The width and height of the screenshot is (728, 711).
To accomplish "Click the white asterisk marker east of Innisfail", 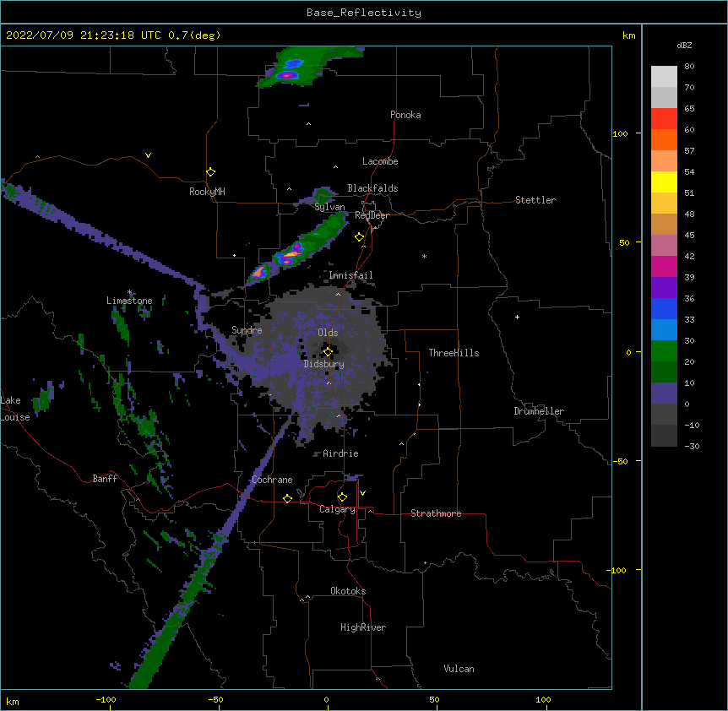I will tap(424, 256).
